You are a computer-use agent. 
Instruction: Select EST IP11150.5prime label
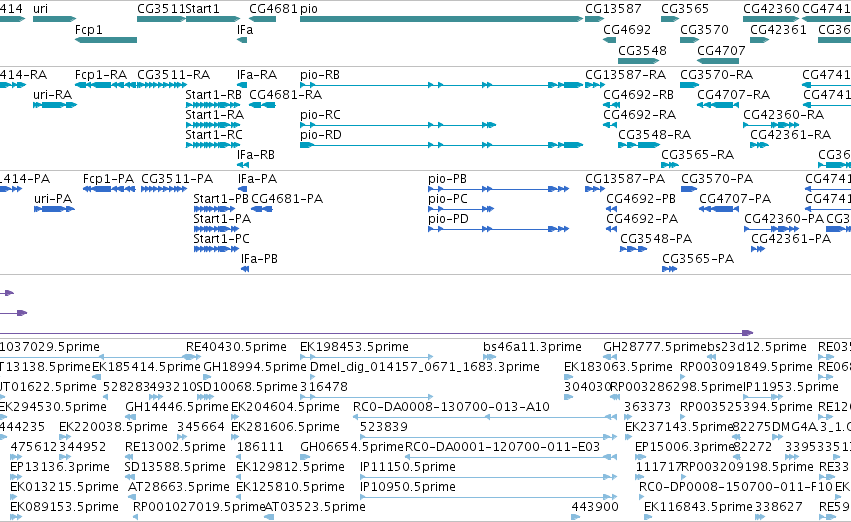pos(408,467)
